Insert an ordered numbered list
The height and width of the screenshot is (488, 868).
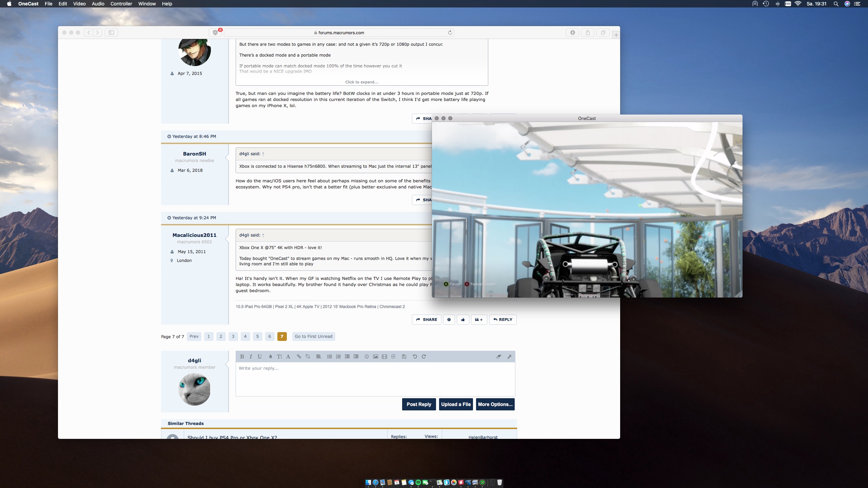[x=338, y=357]
